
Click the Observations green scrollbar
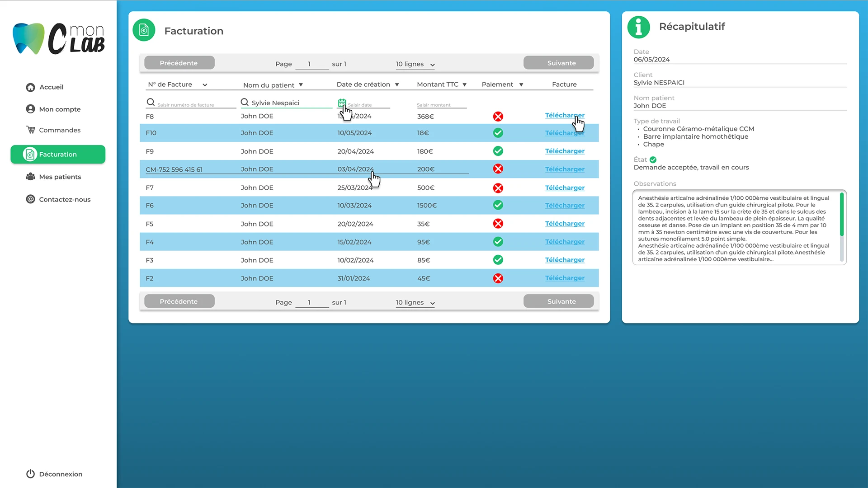tap(841, 215)
